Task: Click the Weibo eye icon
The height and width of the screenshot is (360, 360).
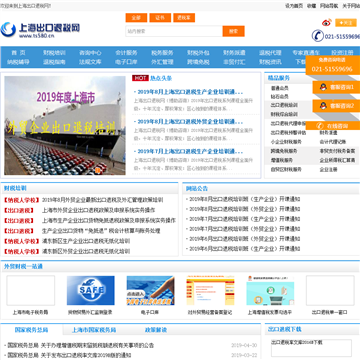Action: point(327,23)
